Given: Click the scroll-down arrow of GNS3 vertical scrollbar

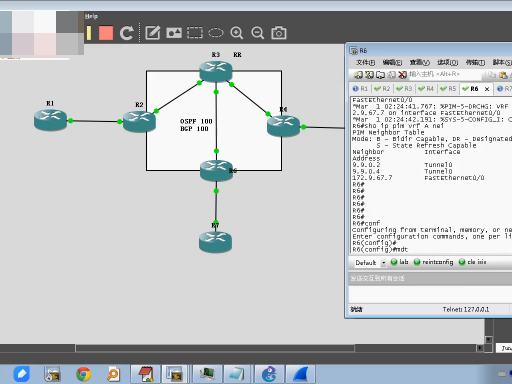Looking at the screenshot, I should pos(489,339).
